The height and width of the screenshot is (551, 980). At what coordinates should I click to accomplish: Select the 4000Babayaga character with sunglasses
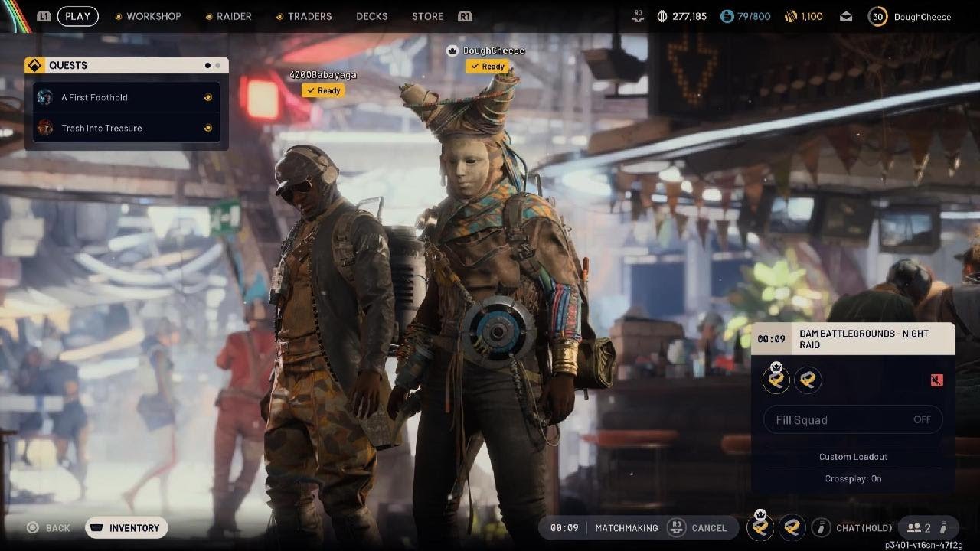click(x=329, y=344)
